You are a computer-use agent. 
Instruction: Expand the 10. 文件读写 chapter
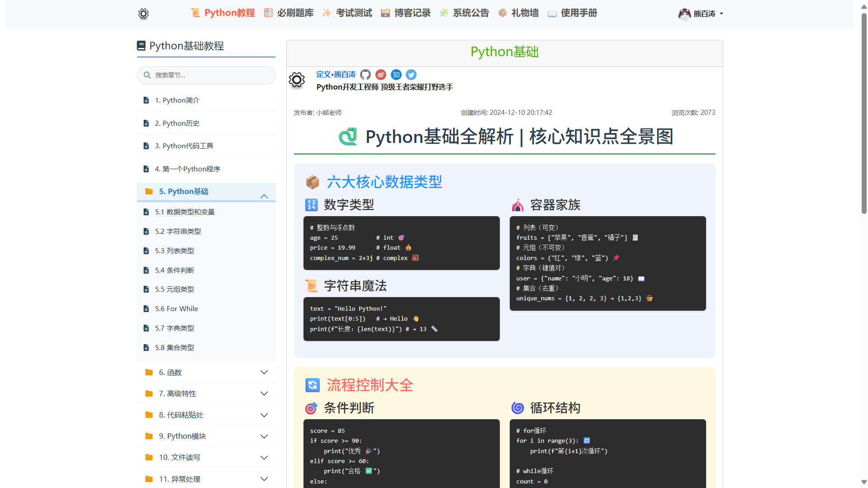(264, 457)
